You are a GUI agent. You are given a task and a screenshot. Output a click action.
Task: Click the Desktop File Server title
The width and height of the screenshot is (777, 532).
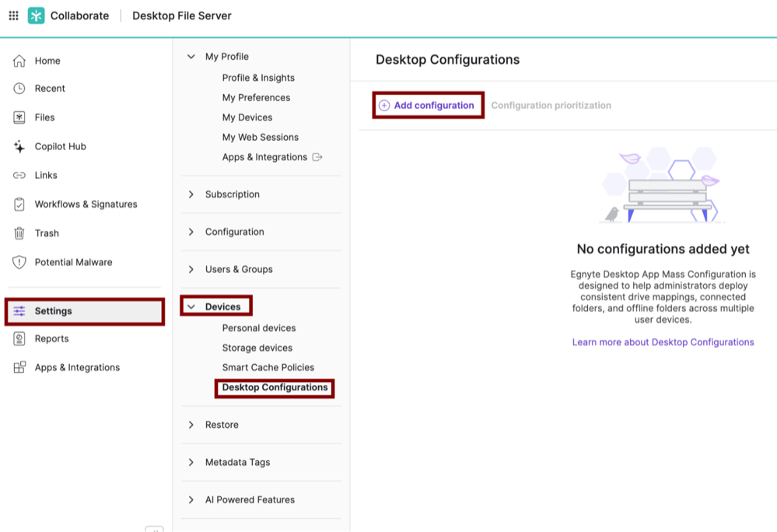182,16
